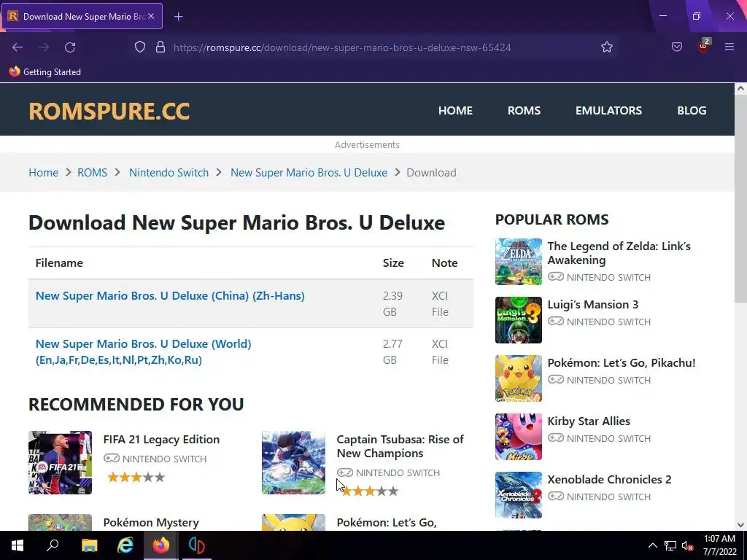Open the FIFA 21 Legacy Edition cover thumbnail
Viewport: 747px width, 560px height.
tap(60, 463)
